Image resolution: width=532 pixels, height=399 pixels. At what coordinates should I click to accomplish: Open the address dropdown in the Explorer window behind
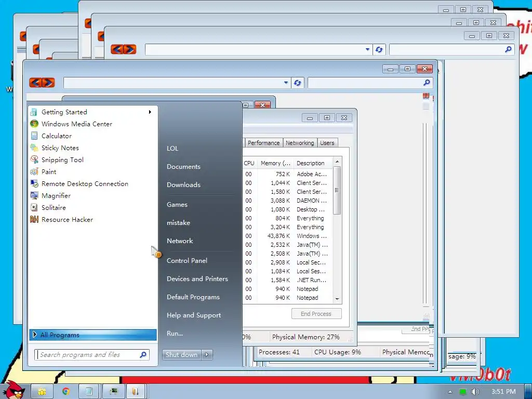367,49
